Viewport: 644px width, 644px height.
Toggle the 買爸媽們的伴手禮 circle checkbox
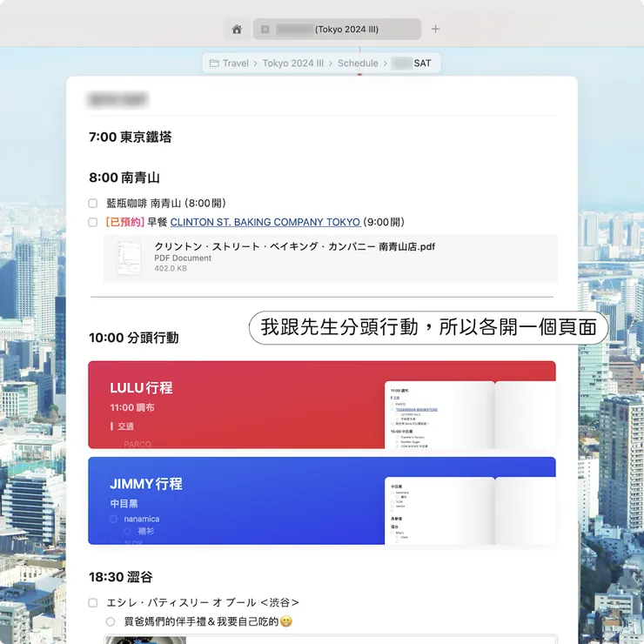tap(110, 621)
